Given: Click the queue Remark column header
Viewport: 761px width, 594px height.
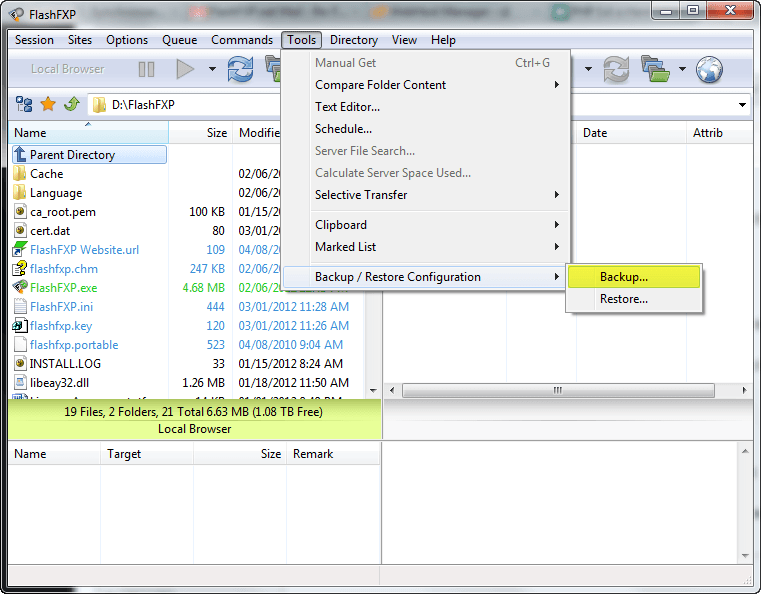Looking at the screenshot, I should [x=333, y=454].
